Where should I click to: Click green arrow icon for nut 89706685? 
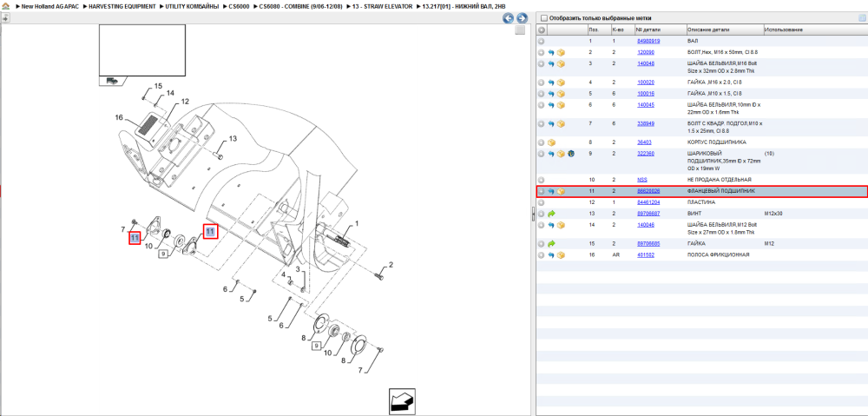point(551,243)
